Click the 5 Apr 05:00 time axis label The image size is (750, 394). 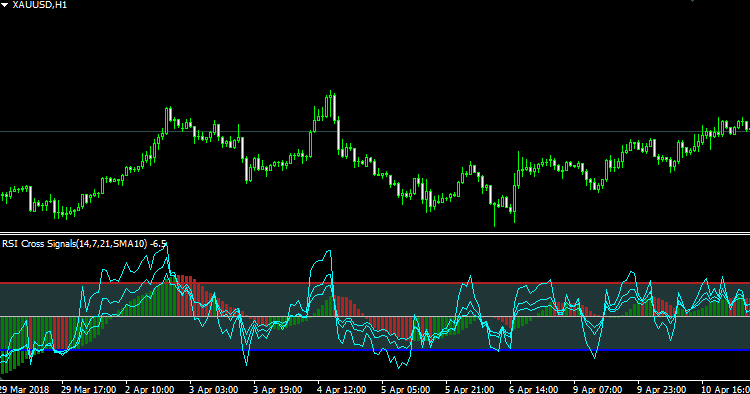point(406,389)
